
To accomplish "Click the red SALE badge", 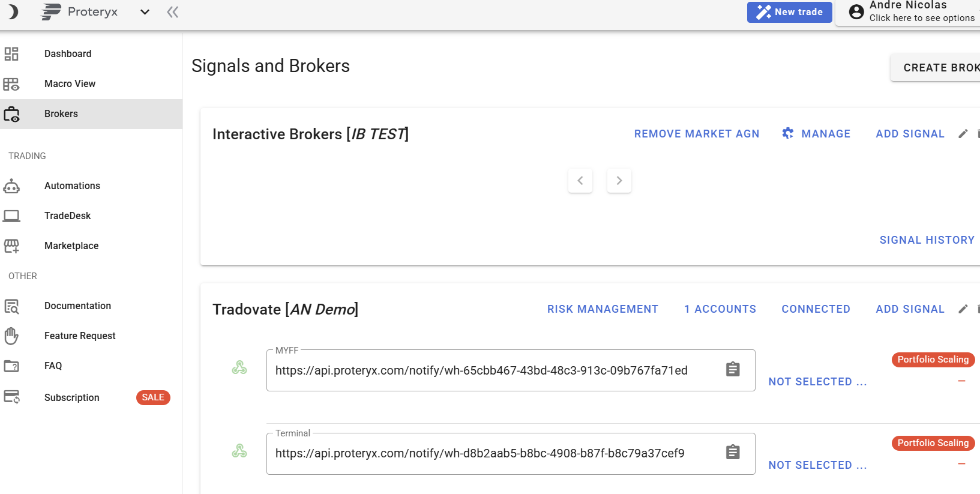I will pyautogui.click(x=153, y=397).
